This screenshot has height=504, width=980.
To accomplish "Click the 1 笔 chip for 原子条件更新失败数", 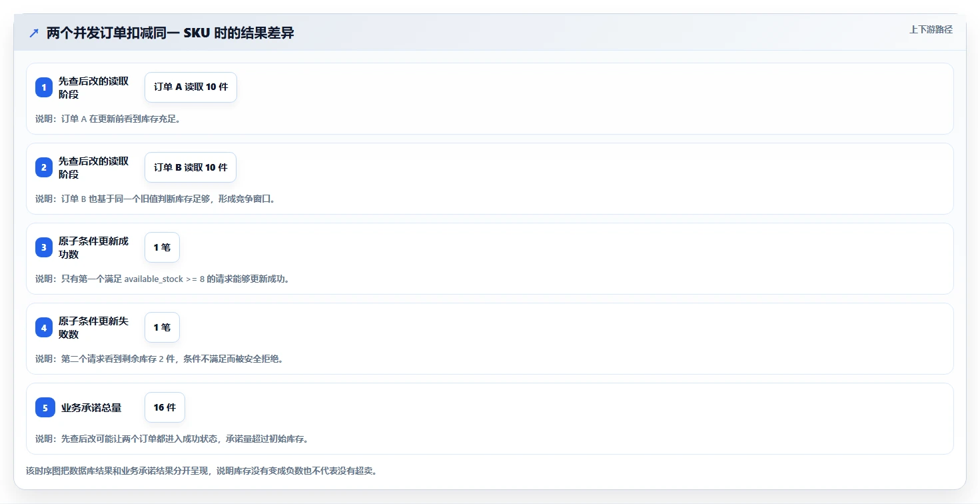I will [162, 327].
